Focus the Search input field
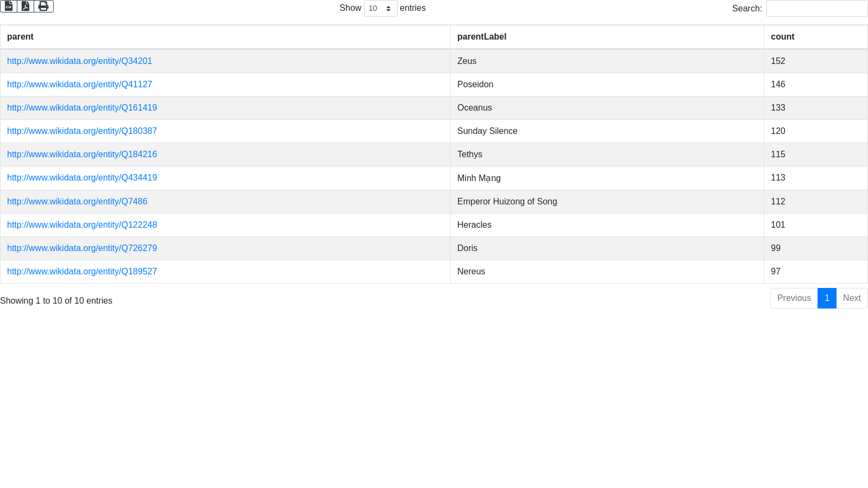Image resolution: width=868 pixels, height=488 pixels. tap(816, 9)
